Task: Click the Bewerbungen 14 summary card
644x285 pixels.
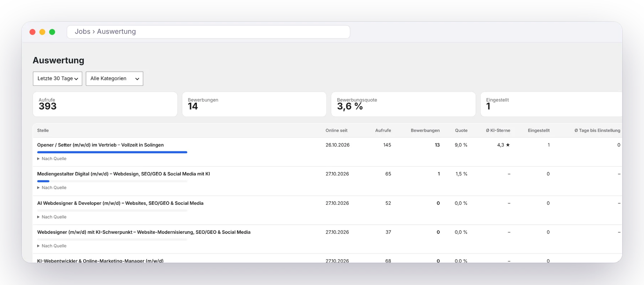Action: point(254,104)
